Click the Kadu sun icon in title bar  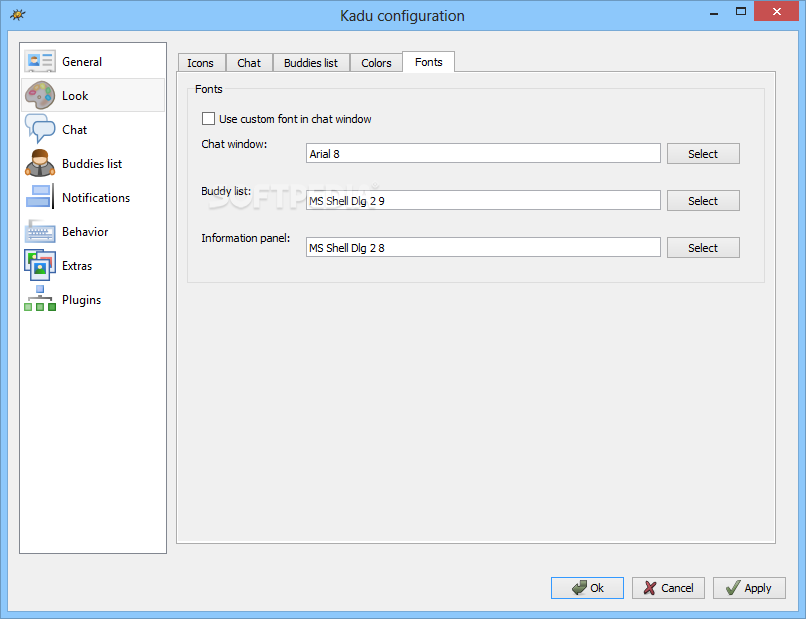tap(17, 14)
